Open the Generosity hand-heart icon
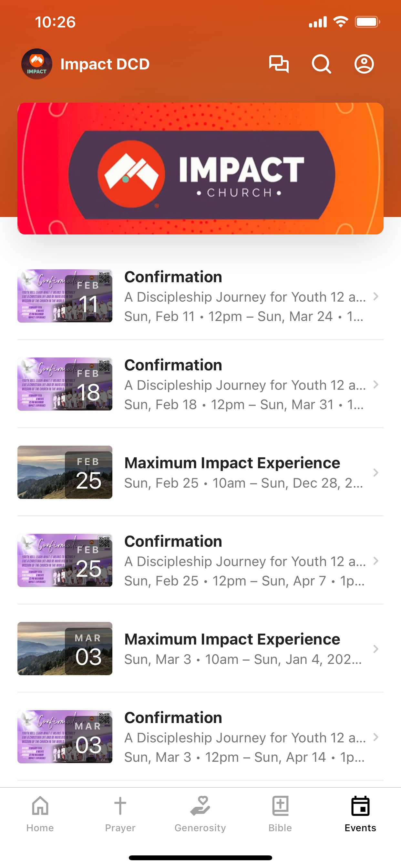The image size is (401, 868). [200, 806]
